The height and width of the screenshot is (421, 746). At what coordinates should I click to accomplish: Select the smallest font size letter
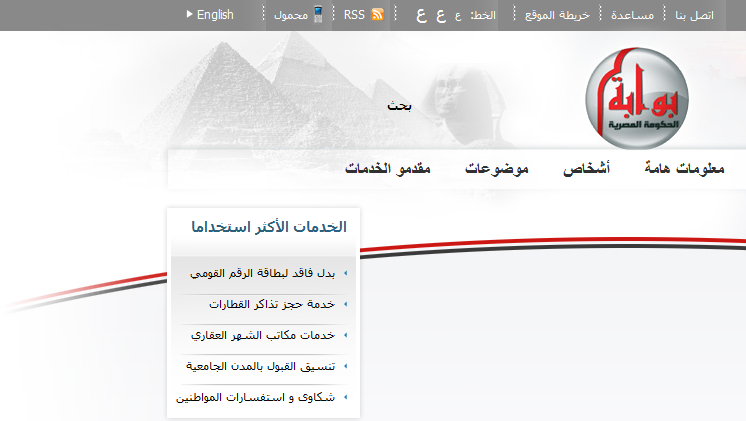(x=458, y=16)
